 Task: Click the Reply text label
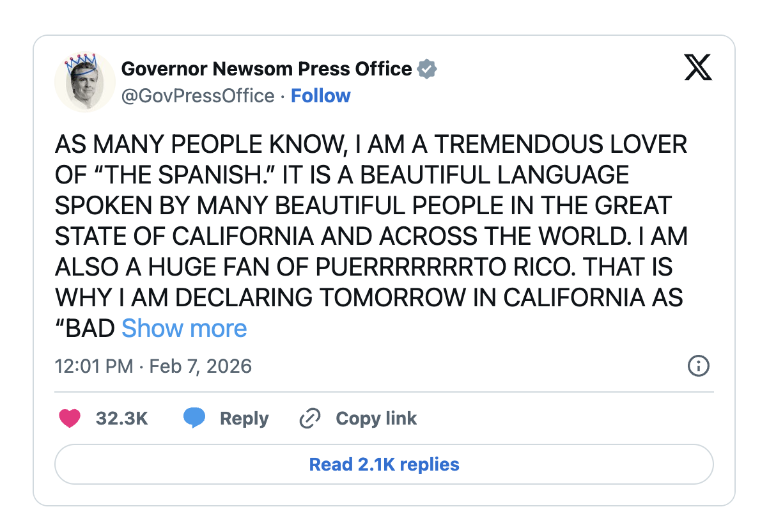pyautogui.click(x=244, y=419)
